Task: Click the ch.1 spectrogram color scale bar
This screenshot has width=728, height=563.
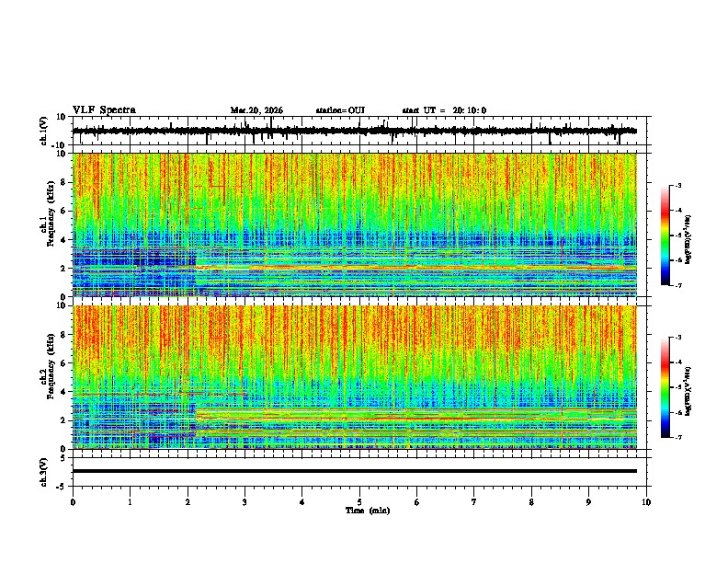Action: 665,236
